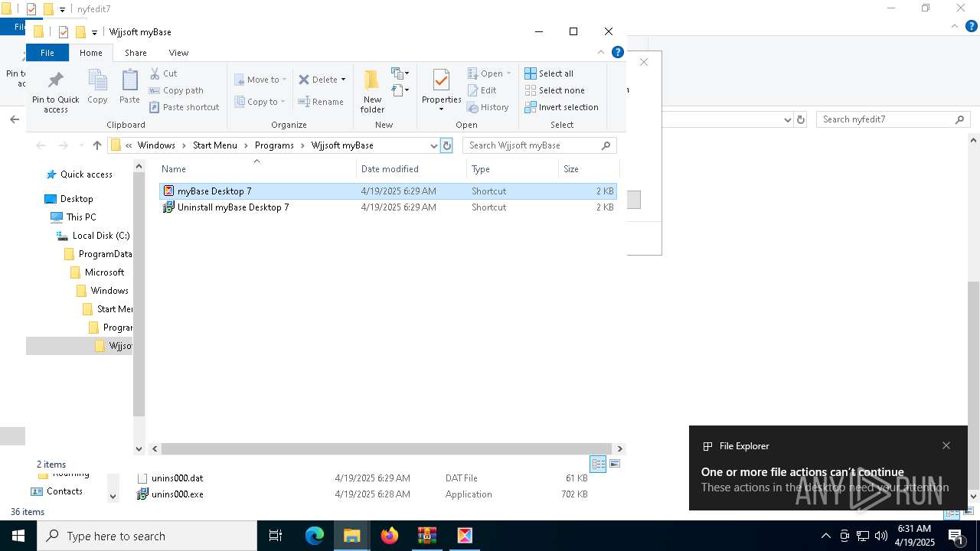Click Search nyfedit7 field in background window
980x551 pixels.
[x=893, y=119]
